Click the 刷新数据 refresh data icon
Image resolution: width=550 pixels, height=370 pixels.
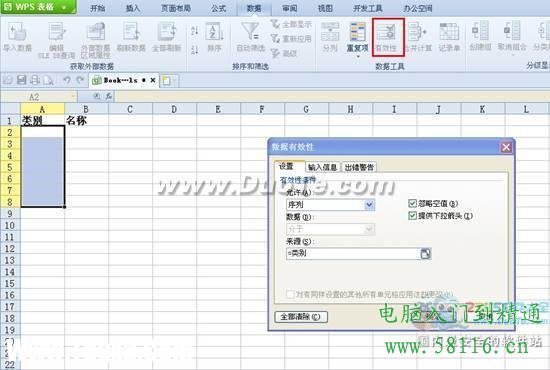pyautogui.click(x=131, y=37)
